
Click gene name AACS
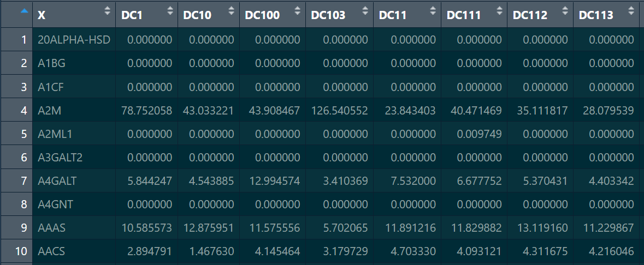(51, 251)
